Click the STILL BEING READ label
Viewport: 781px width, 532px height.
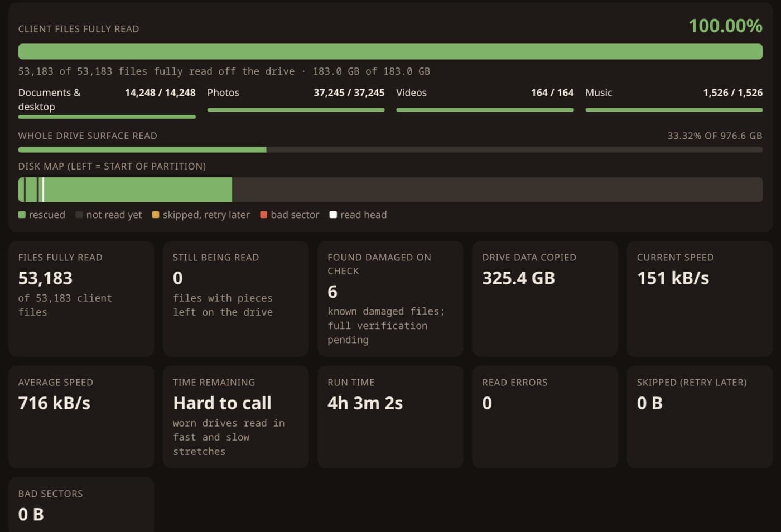click(215, 258)
